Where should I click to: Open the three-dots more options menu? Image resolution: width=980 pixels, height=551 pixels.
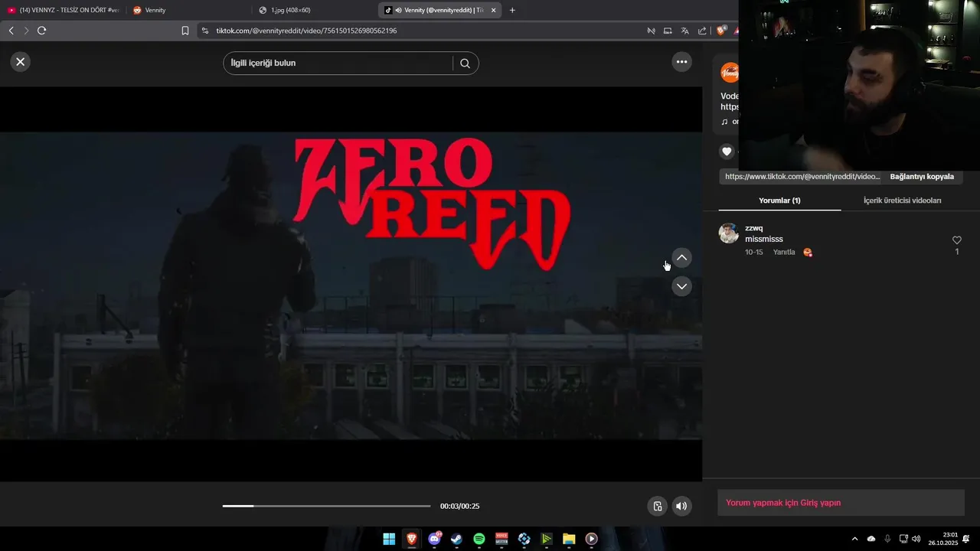[681, 62]
